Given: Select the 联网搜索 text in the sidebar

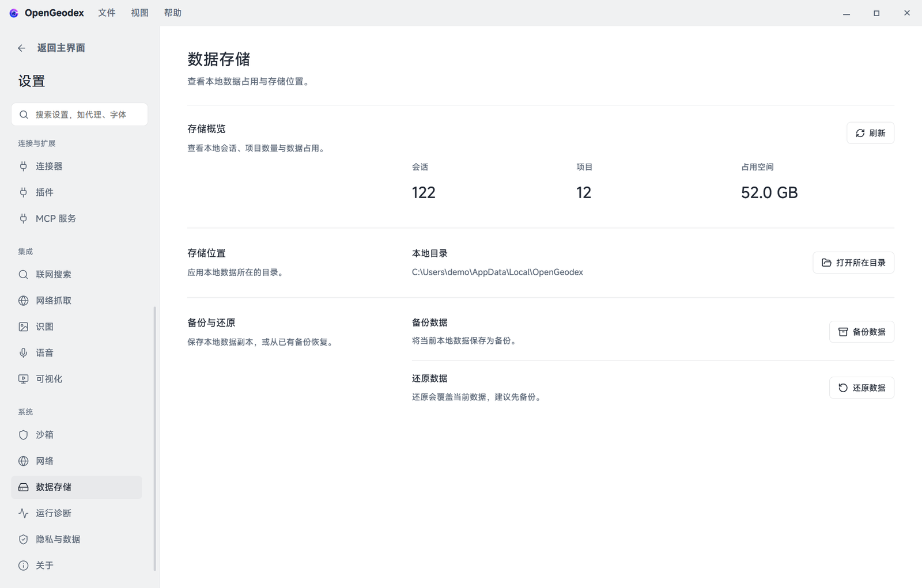Looking at the screenshot, I should click(x=54, y=275).
